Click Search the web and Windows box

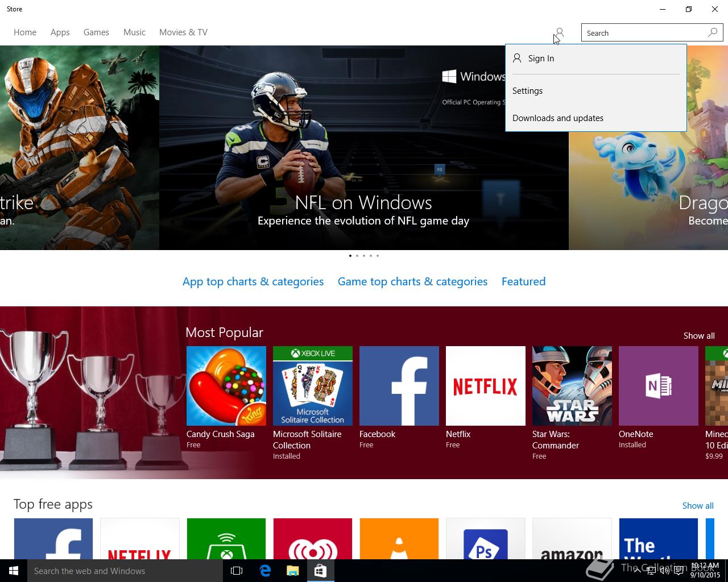(x=125, y=571)
